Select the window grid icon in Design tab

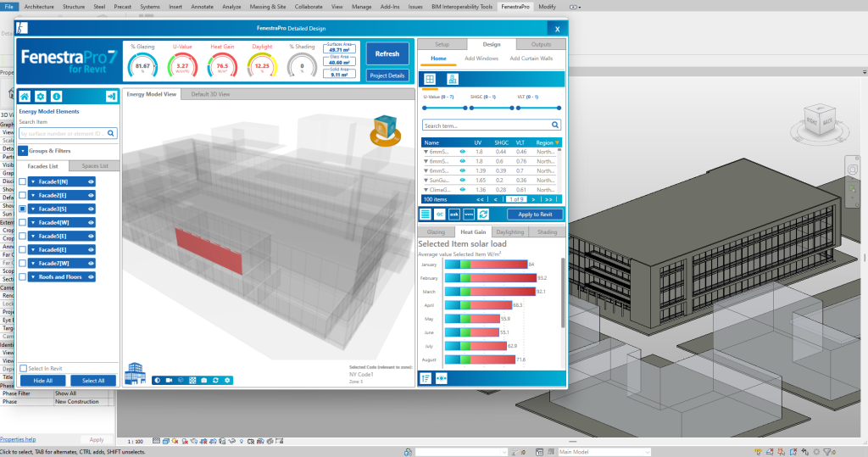[430, 79]
